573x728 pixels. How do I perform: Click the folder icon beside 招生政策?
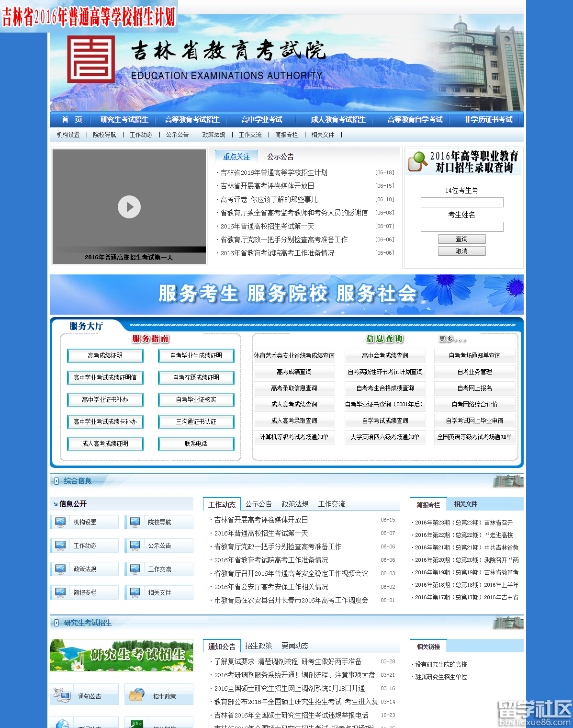[136, 695]
